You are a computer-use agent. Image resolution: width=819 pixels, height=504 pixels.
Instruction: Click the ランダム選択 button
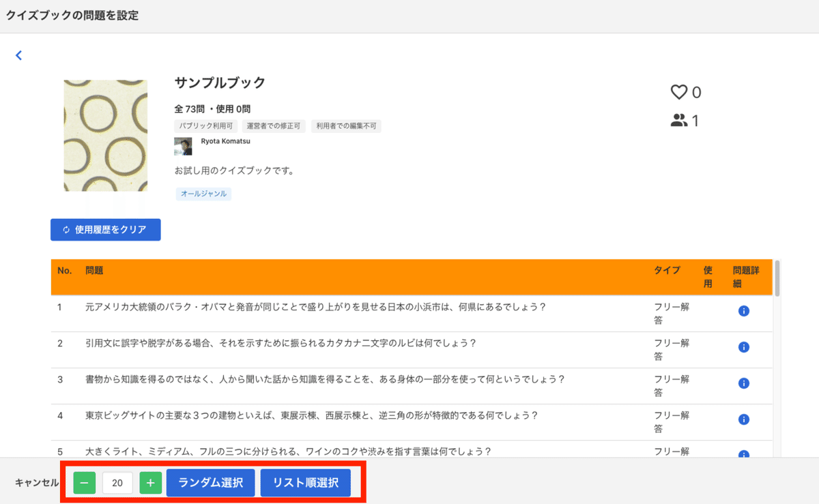coord(210,482)
